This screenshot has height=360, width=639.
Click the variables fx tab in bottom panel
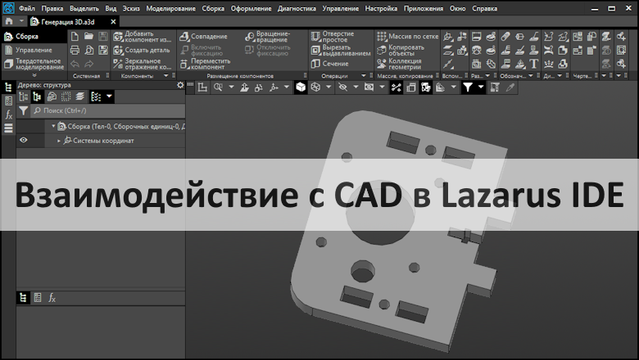(52, 298)
